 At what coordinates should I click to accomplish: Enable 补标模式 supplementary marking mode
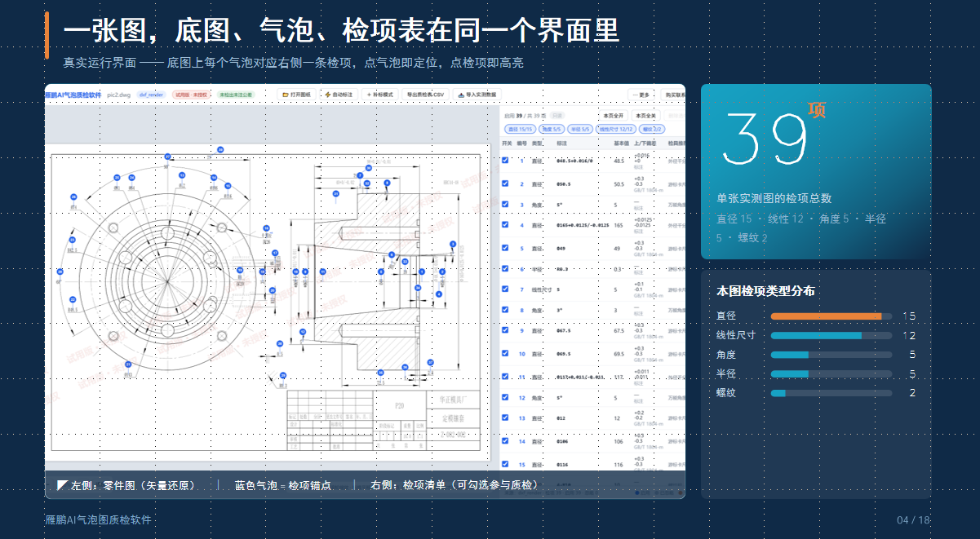pyautogui.click(x=379, y=95)
